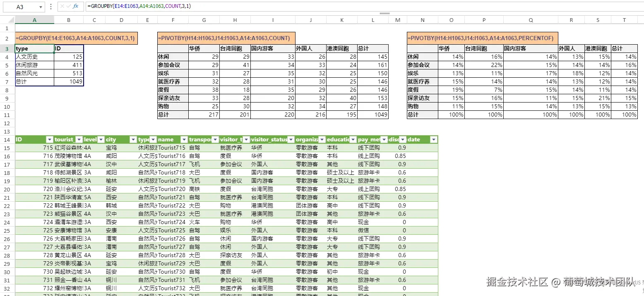Click the formula bar enter checkmark icon
This screenshot has height=296, width=644.
(68, 7)
